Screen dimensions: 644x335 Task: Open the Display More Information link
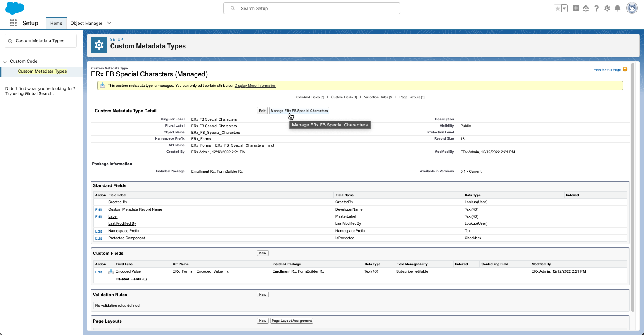[x=255, y=86]
